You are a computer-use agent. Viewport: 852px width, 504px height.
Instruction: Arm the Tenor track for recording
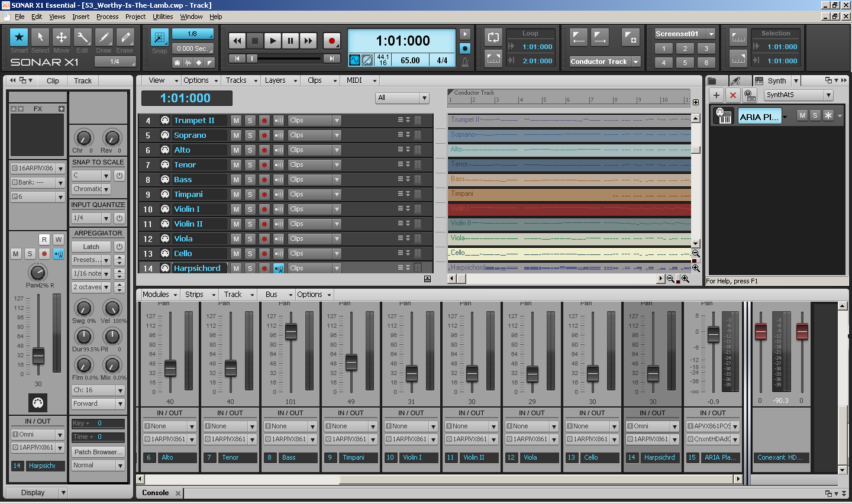264,164
